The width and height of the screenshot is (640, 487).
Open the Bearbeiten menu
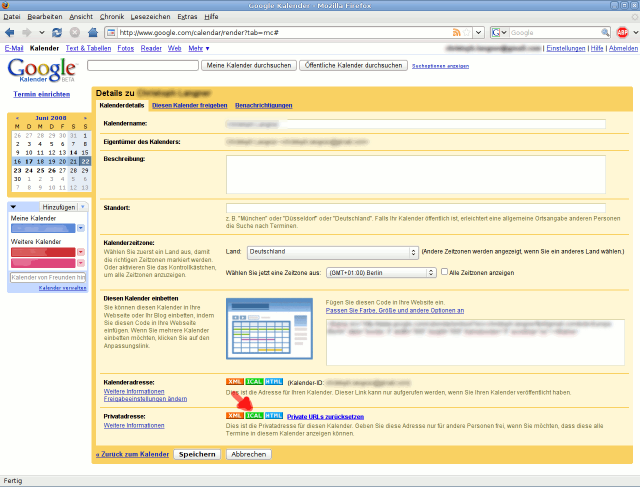point(45,17)
